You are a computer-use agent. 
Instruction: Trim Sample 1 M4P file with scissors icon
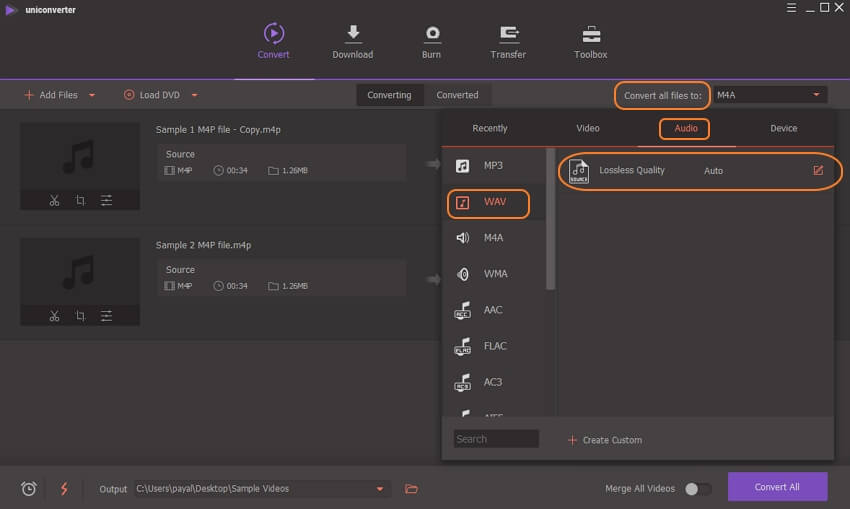click(54, 201)
